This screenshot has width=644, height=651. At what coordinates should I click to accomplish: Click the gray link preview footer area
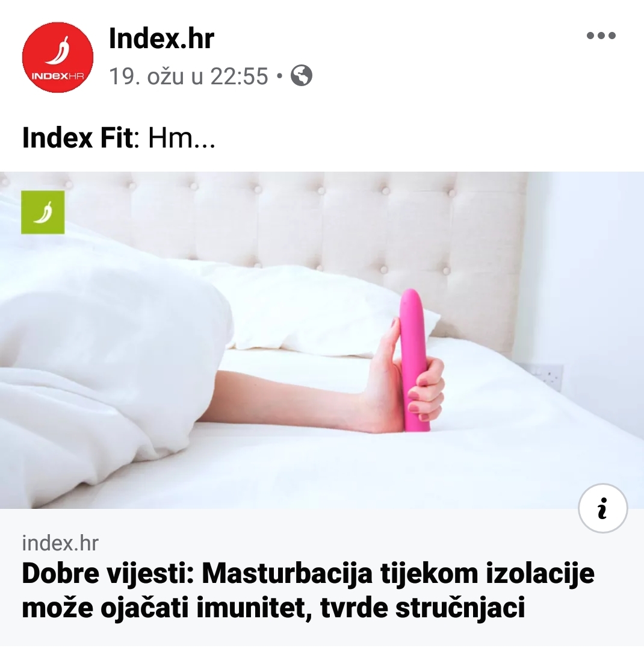322,577
